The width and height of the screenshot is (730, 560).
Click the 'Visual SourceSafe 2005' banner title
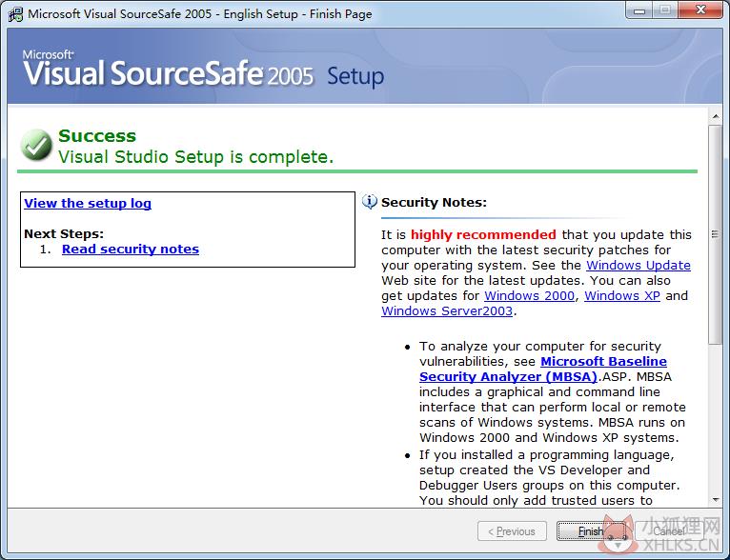point(168,73)
